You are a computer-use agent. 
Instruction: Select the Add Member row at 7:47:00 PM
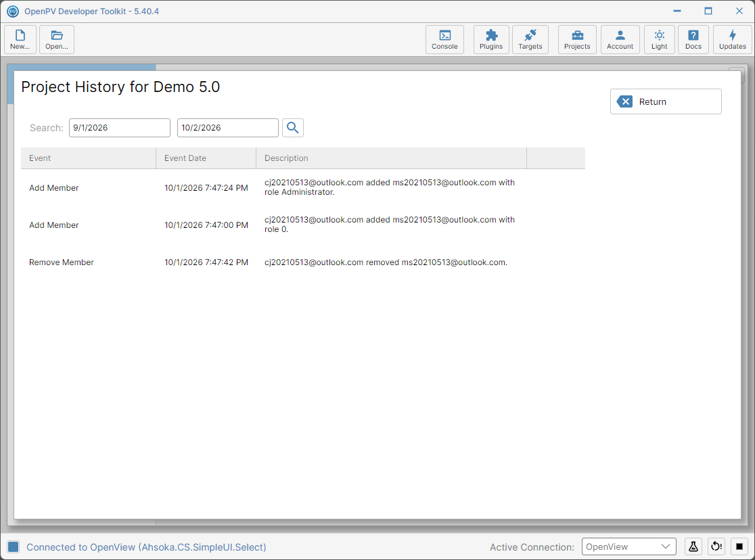[x=303, y=225]
